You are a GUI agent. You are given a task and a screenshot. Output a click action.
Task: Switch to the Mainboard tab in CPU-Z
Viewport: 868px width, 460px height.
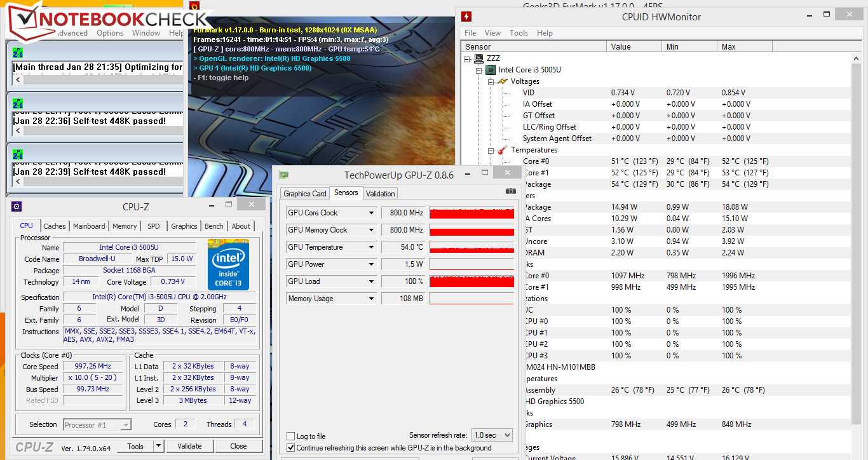89,226
